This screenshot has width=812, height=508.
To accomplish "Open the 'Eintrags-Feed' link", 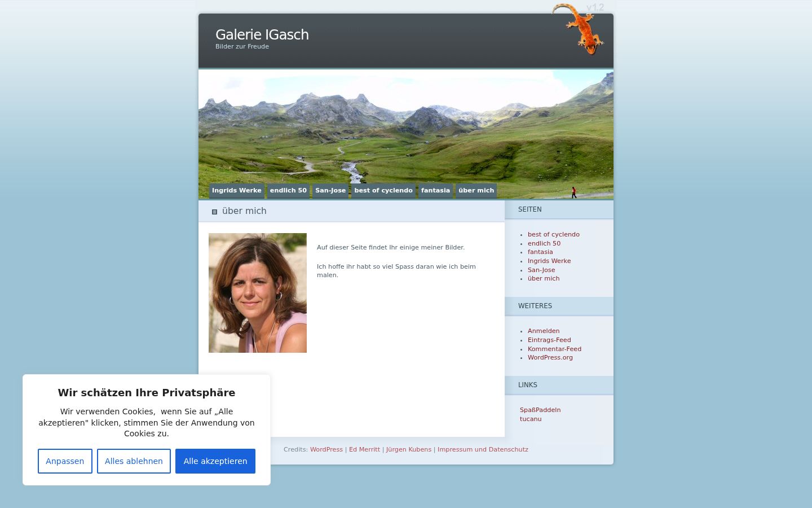I will [549, 340].
